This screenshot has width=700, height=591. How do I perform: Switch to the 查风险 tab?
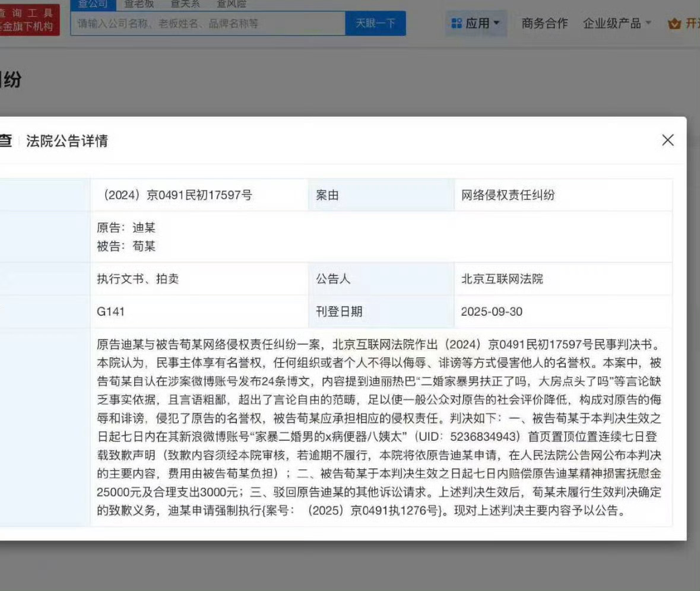232,4
